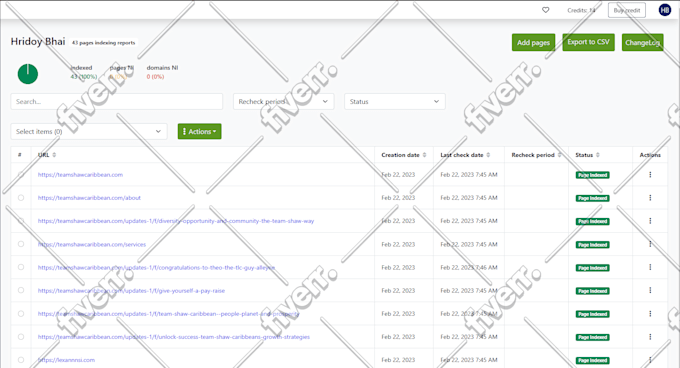The width and height of the screenshot is (680, 368).
Task: Open three-dot menu for give-yourself-a-pay-raise row
Action: click(650, 290)
